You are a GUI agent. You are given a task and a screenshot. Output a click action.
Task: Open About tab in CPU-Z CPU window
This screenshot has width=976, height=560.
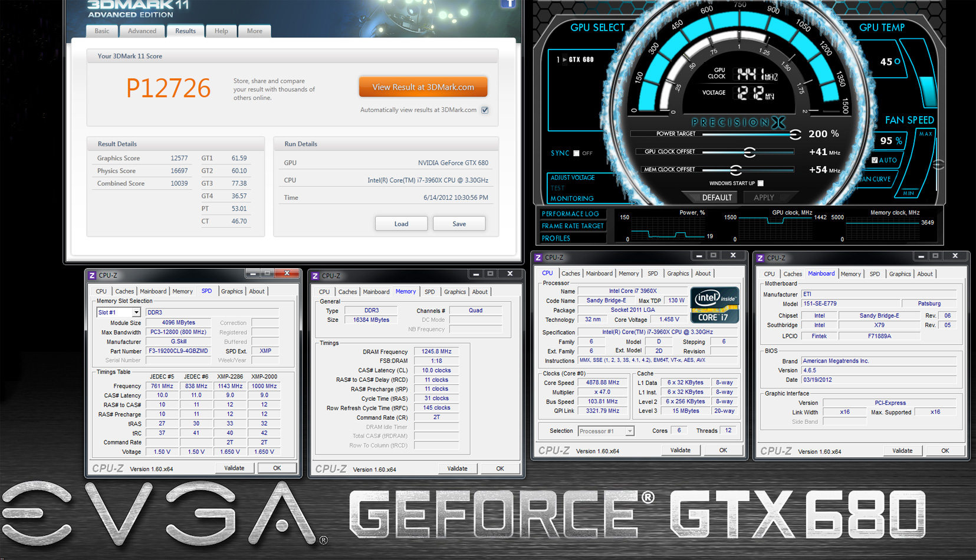click(703, 274)
